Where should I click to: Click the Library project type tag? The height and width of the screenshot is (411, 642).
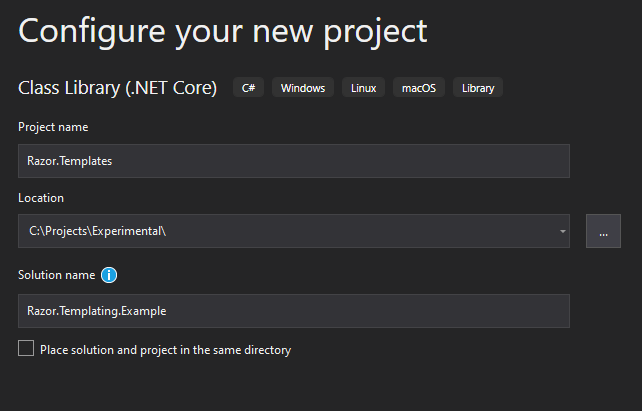pos(478,88)
